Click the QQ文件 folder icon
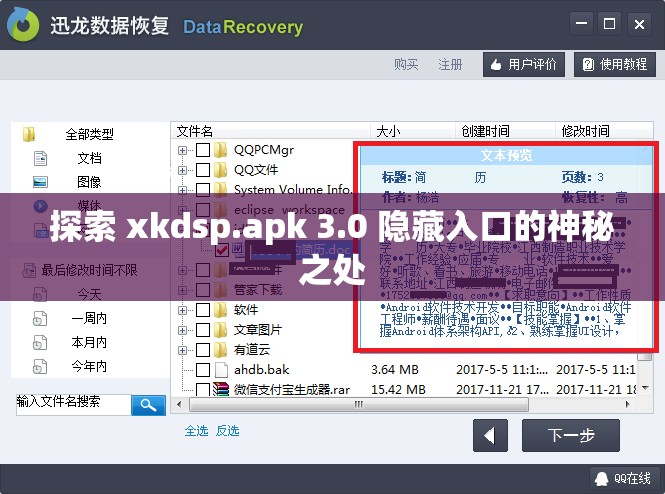 [221, 170]
